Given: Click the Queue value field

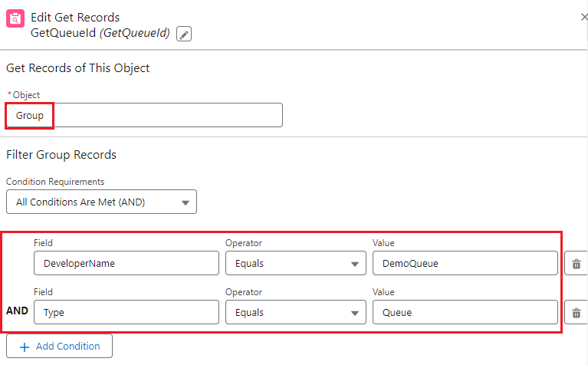Looking at the screenshot, I should click(465, 313).
